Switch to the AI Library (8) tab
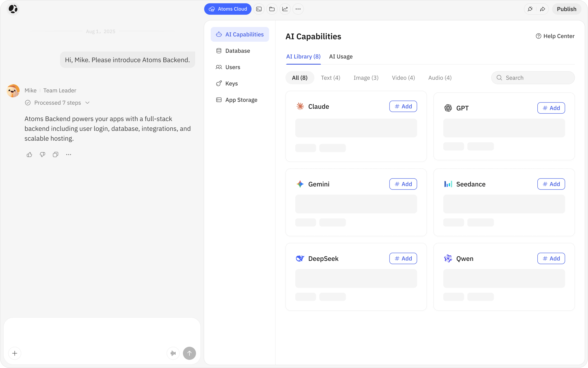This screenshot has height=368, width=588. pyautogui.click(x=303, y=56)
